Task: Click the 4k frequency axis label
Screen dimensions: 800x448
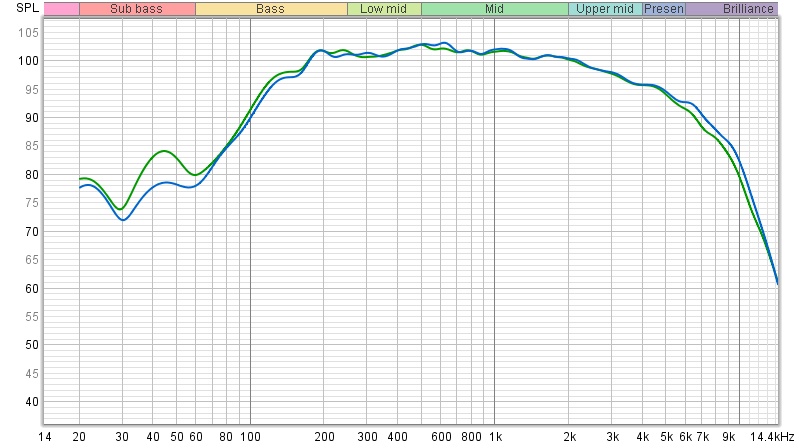Action: pos(643,437)
